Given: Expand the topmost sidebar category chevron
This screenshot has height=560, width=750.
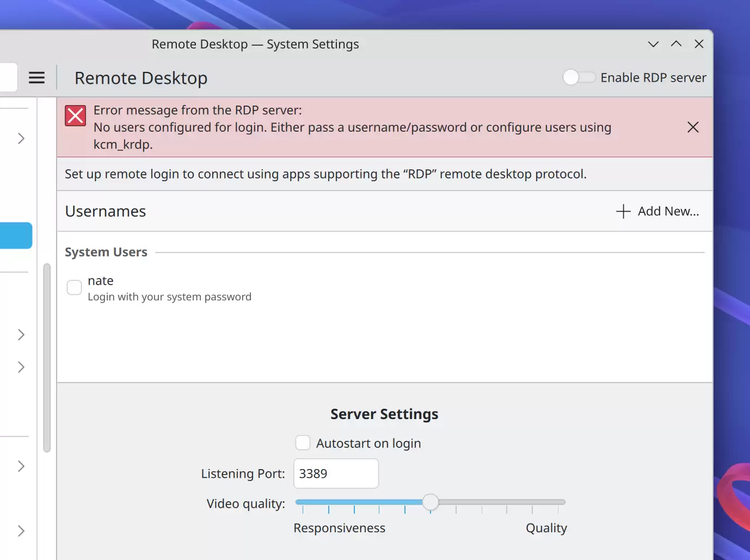Looking at the screenshot, I should click(x=22, y=139).
